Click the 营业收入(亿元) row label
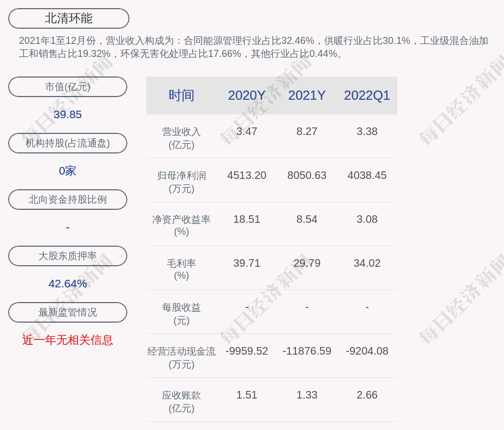This screenshot has width=504, height=430. (x=182, y=138)
